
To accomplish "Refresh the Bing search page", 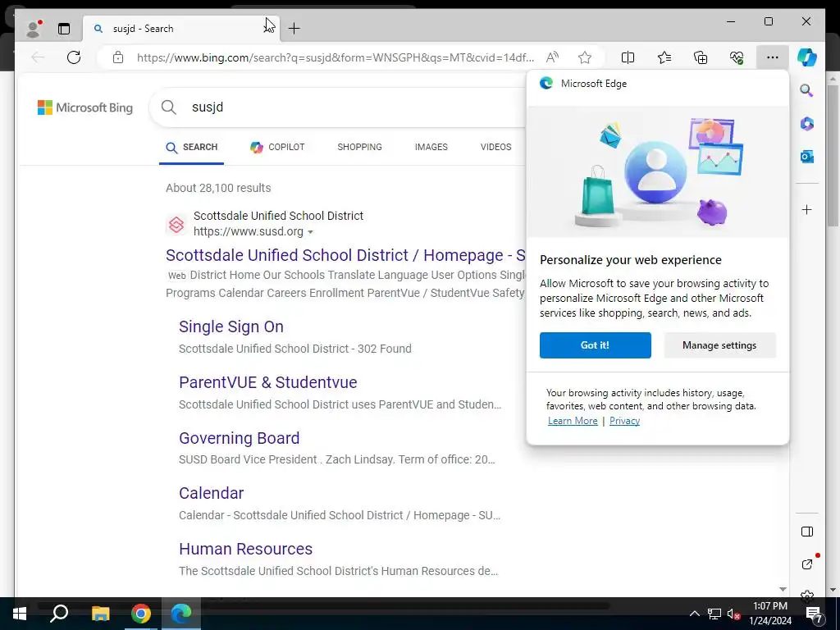I will point(74,57).
